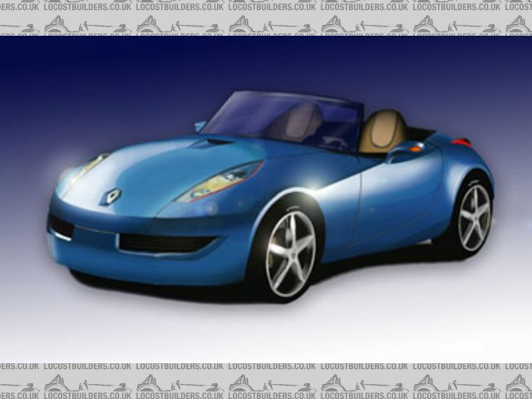Select the tan passenger seat headrest
The width and height of the screenshot is (532, 399).
tap(383, 131)
